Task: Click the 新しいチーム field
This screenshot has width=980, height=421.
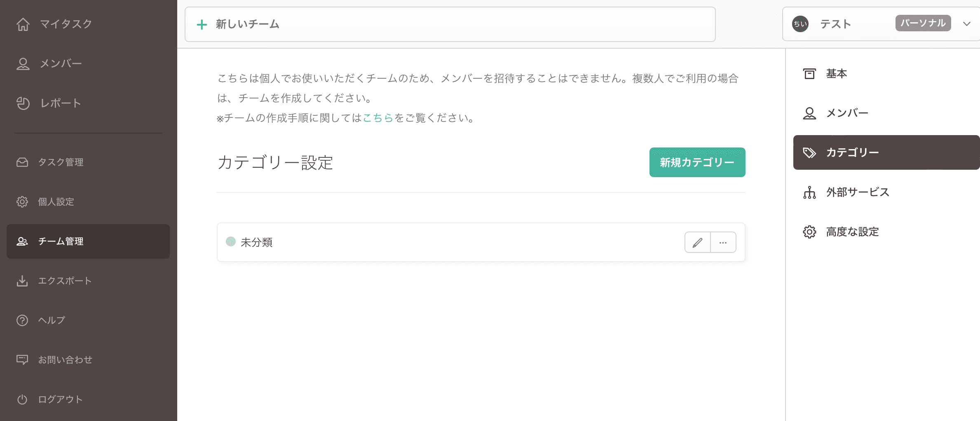Action: pos(450,24)
